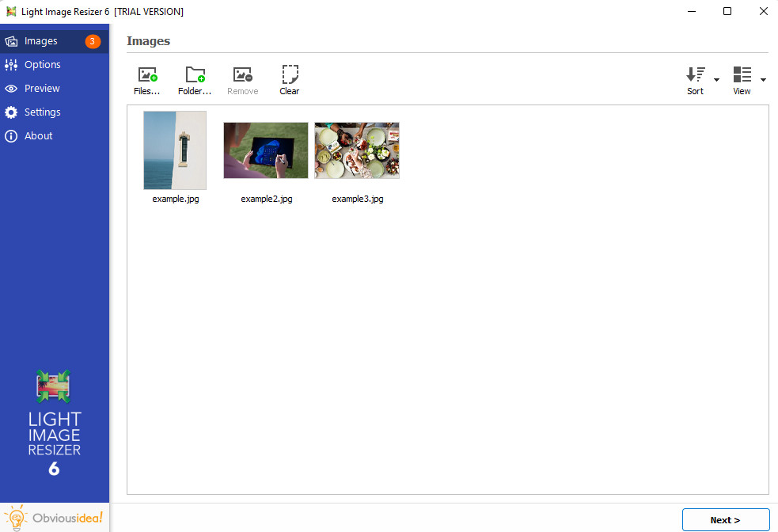The width and height of the screenshot is (778, 532).
Task: Click the Folder add toolbar icon
Action: pyautogui.click(x=195, y=75)
